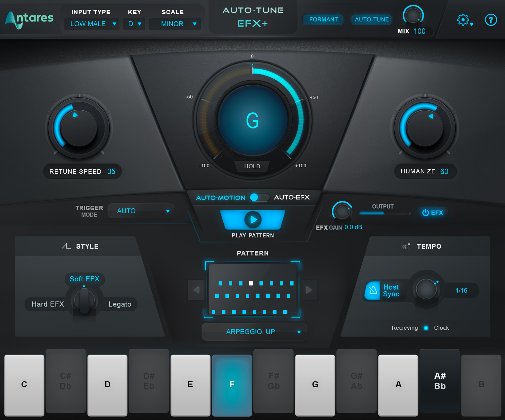Select the Legato style

120,304
